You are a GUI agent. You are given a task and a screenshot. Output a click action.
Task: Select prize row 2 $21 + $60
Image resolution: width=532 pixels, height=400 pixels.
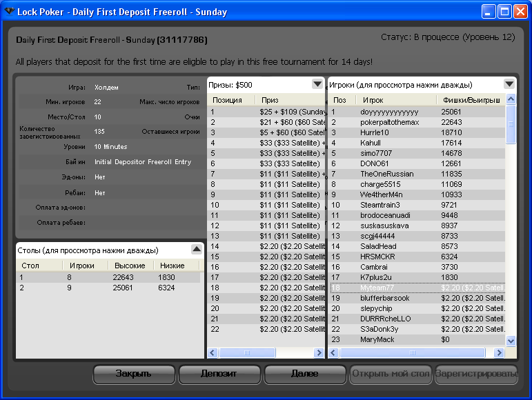tap(266, 122)
